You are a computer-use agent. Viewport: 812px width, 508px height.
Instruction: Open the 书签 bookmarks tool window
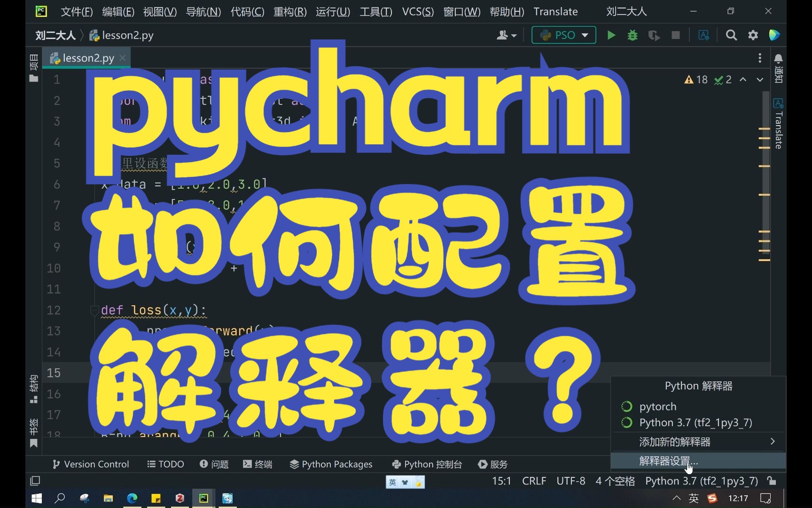(x=34, y=433)
